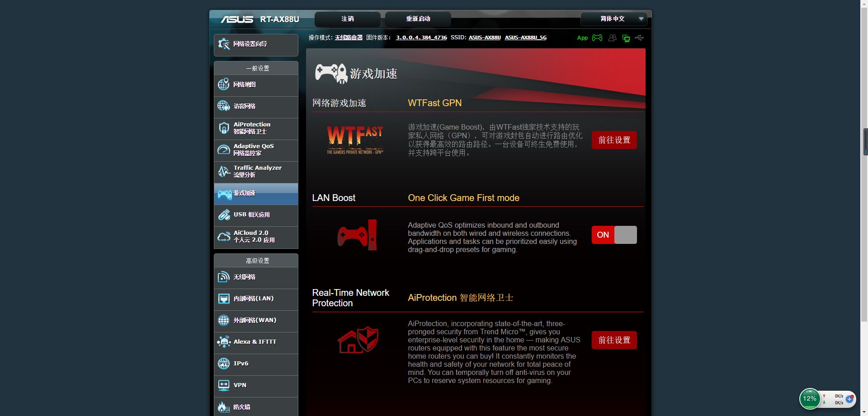Click the 注销 logout button
The image size is (868, 416).
coord(348,19)
